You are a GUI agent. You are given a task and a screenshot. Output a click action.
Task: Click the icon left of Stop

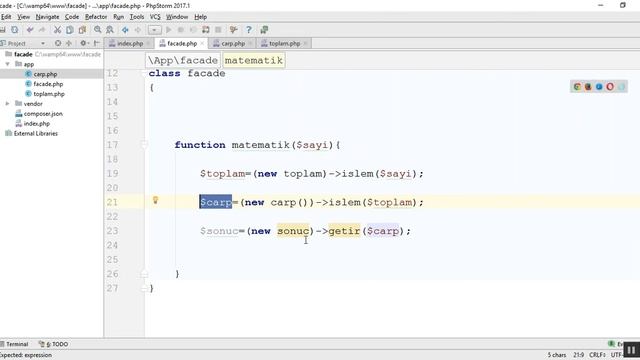coord(206,30)
